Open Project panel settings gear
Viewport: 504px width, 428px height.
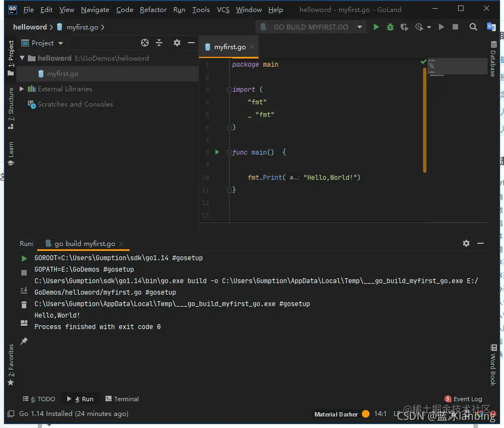[177, 43]
